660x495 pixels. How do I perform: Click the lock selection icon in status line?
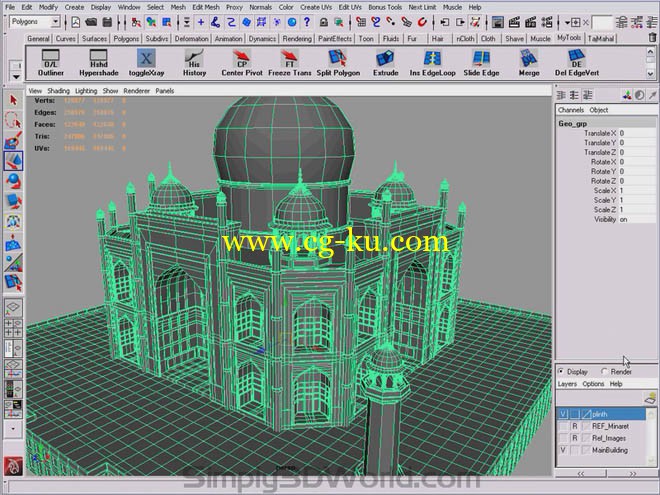point(323,21)
